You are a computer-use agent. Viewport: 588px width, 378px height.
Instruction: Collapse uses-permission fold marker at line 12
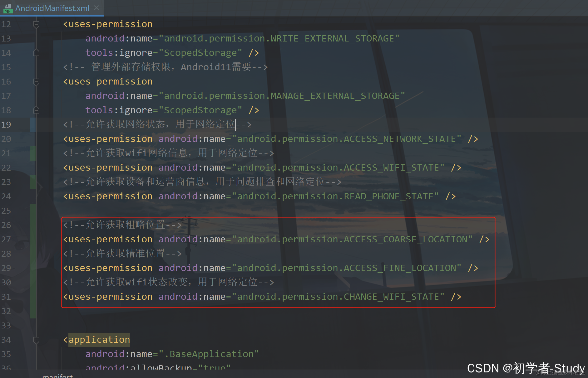click(x=36, y=24)
